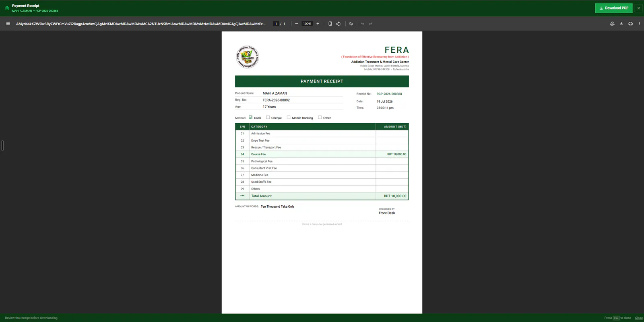The image size is (644, 322).
Task: Click patient name MAHI A ZAMAN
Action: pos(275,93)
